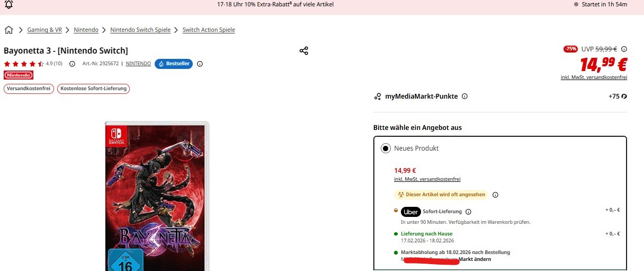The height and width of the screenshot is (271, 644).
Task: Click the notification bell icon
Action: pyautogui.click(x=8, y=4)
